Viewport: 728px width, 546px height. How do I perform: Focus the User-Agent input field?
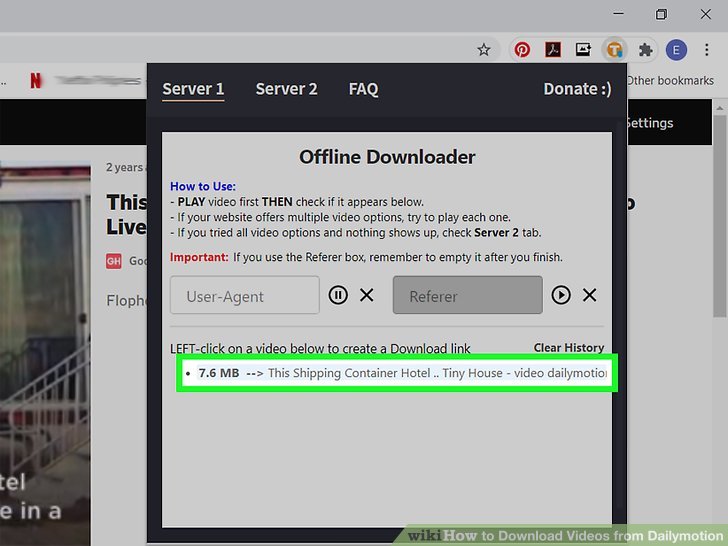coord(245,295)
